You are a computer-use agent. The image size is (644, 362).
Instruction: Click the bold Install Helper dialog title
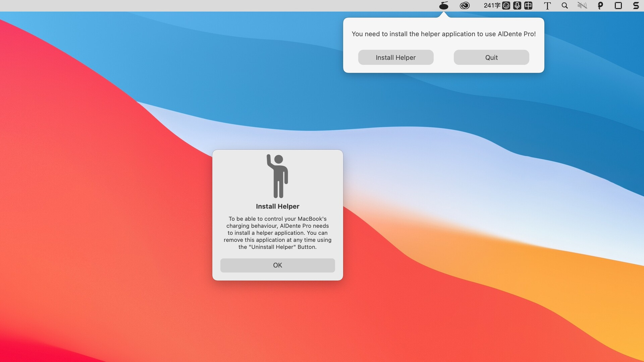pos(277,206)
